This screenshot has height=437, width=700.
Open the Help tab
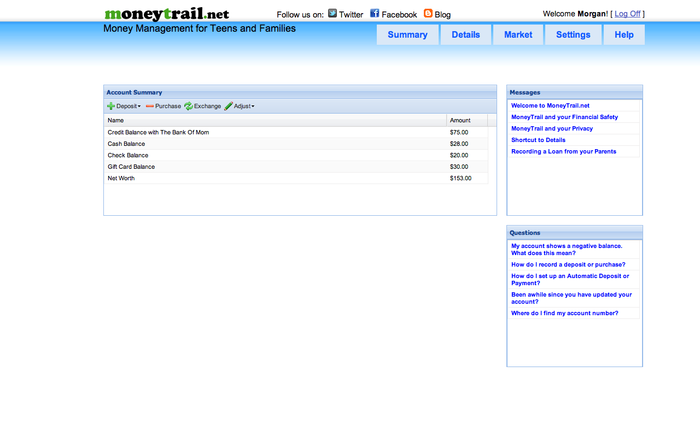coord(624,35)
